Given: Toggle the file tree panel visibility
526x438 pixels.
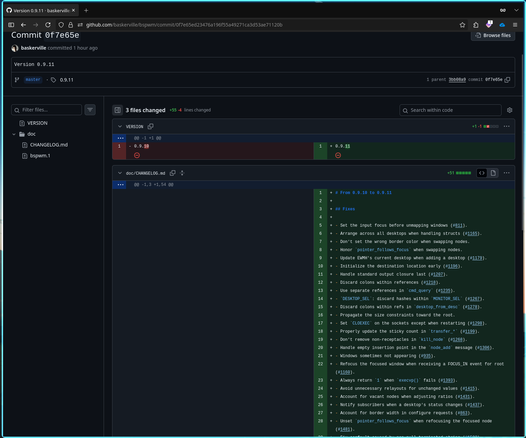Looking at the screenshot, I should coord(117,110).
